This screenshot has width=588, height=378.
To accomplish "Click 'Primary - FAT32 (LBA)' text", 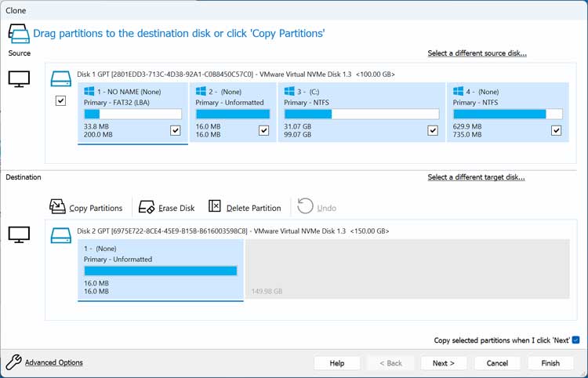I will click(x=117, y=103).
